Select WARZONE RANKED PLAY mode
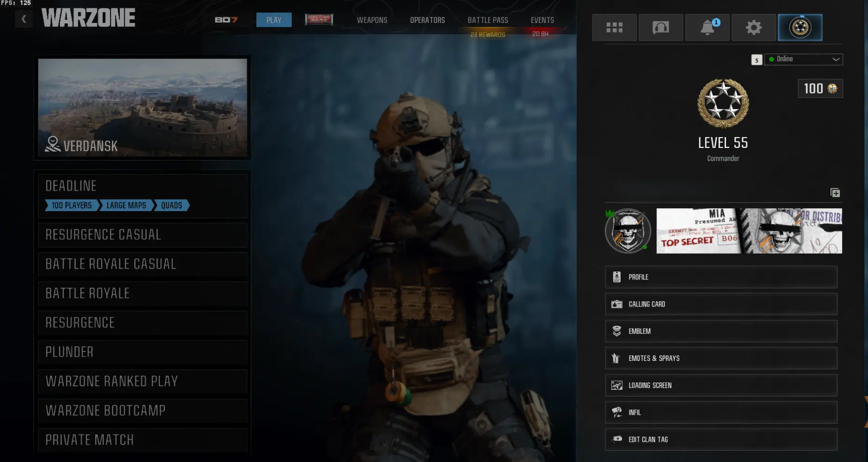The image size is (868, 462). (x=142, y=381)
